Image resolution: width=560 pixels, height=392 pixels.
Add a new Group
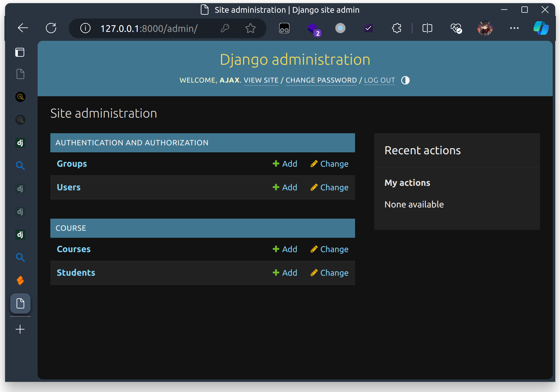[285, 164]
